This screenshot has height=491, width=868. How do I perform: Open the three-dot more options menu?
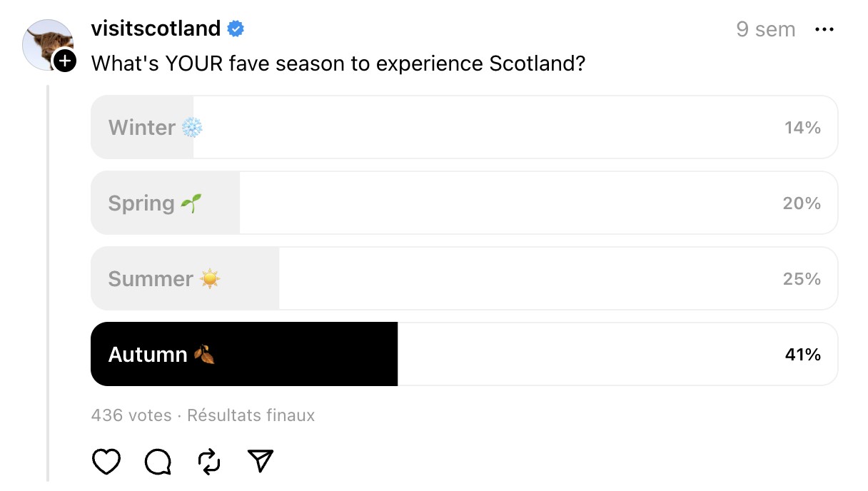coord(824,29)
